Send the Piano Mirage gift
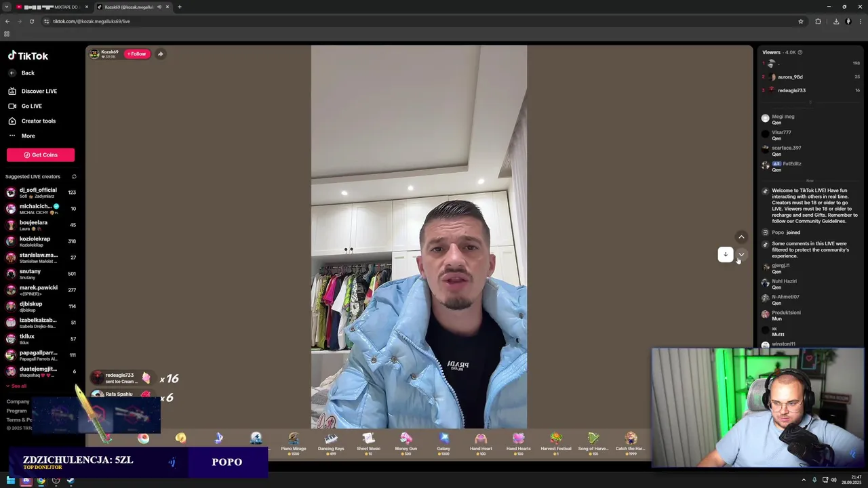 [x=294, y=443]
